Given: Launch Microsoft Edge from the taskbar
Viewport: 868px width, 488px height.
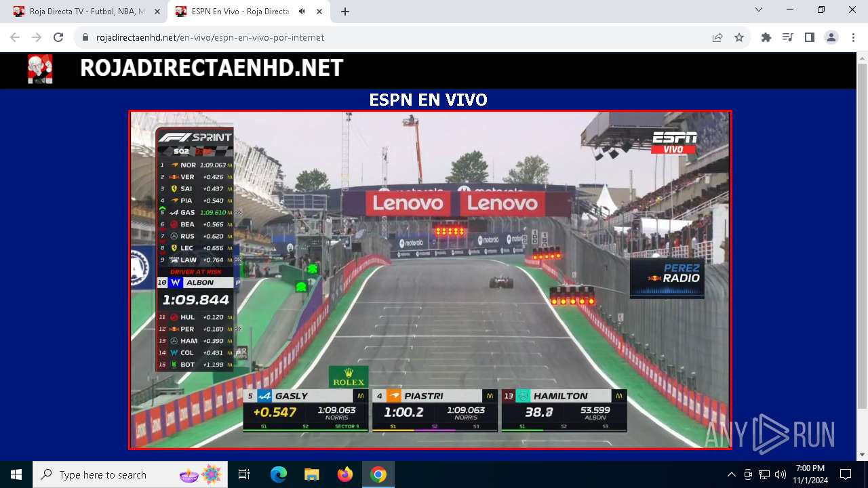Looking at the screenshot, I should click(x=279, y=474).
